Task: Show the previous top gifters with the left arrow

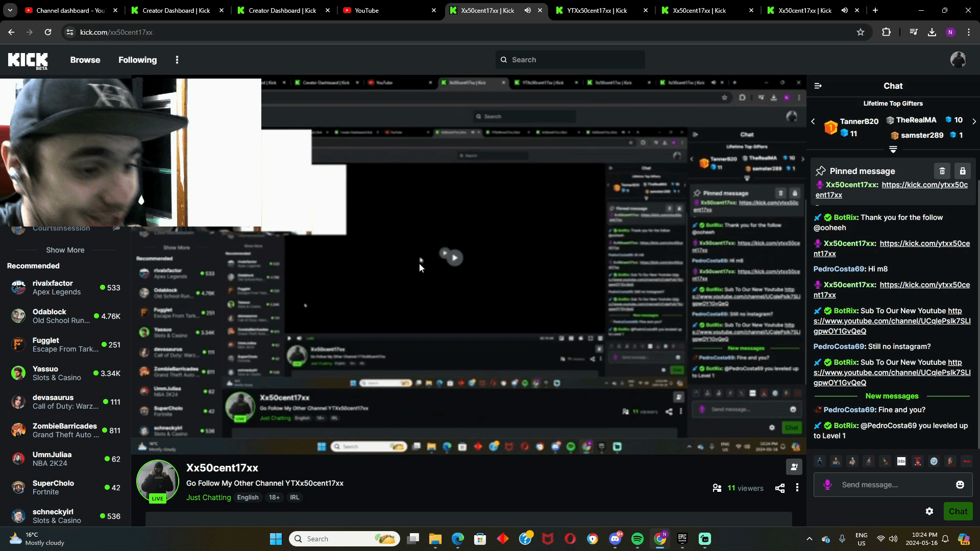Action: (x=813, y=121)
